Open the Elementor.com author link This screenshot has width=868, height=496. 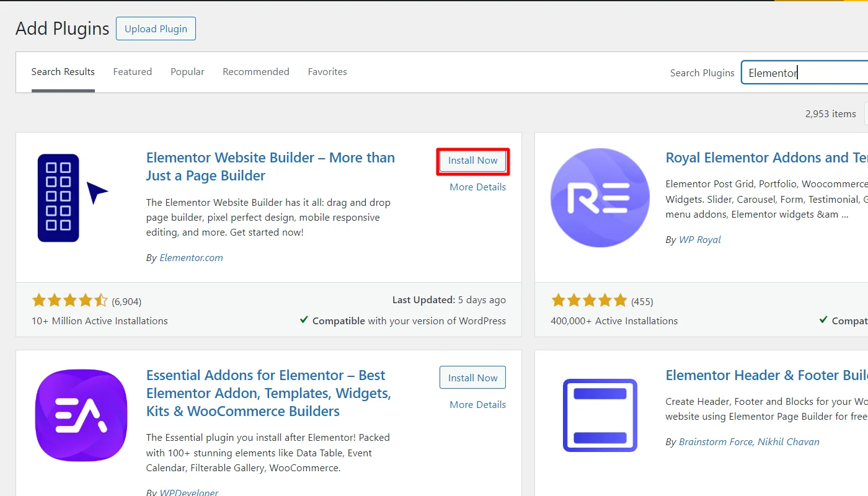(x=191, y=258)
